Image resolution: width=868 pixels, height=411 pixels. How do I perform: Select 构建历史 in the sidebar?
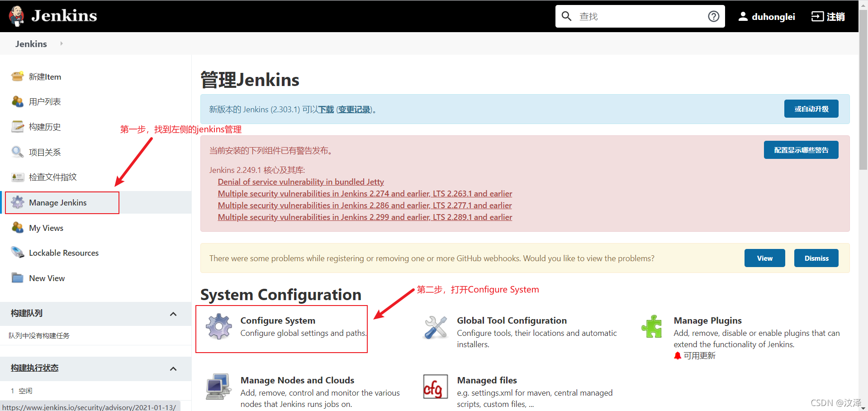tap(45, 127)
